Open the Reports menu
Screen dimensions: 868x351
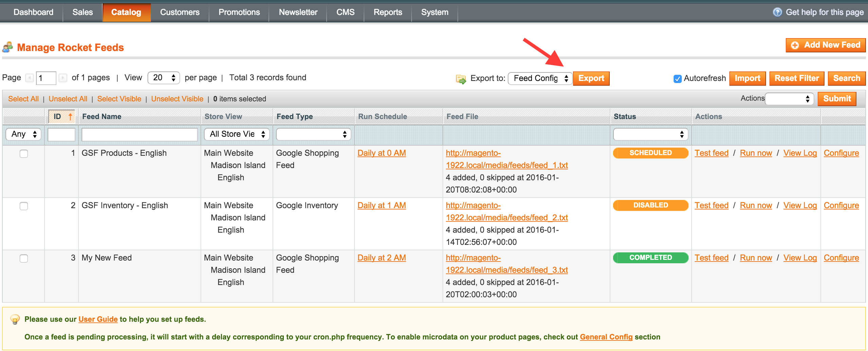point(388,13)
